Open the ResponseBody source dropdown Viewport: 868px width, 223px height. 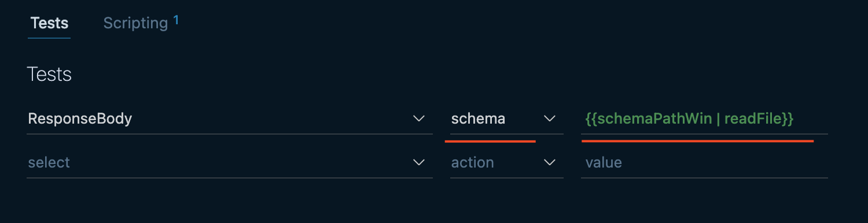pos(229,119)
